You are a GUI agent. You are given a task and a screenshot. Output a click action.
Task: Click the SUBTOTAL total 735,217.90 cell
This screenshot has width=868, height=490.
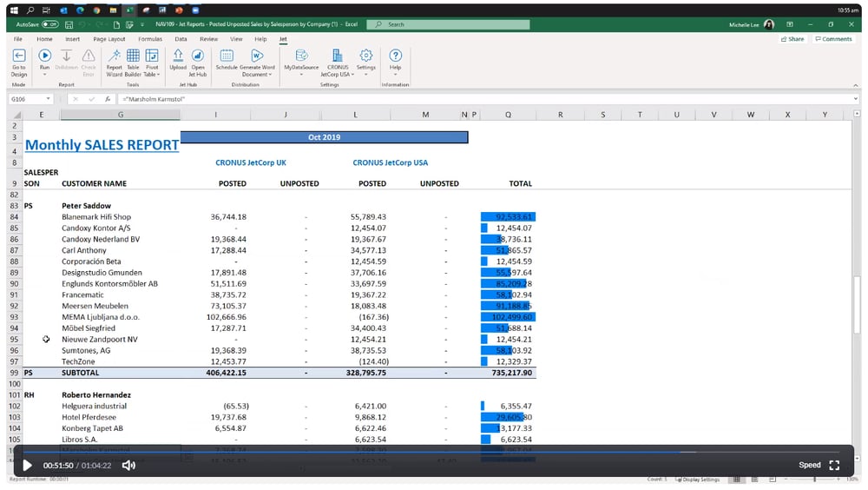(x=508, y=373)
